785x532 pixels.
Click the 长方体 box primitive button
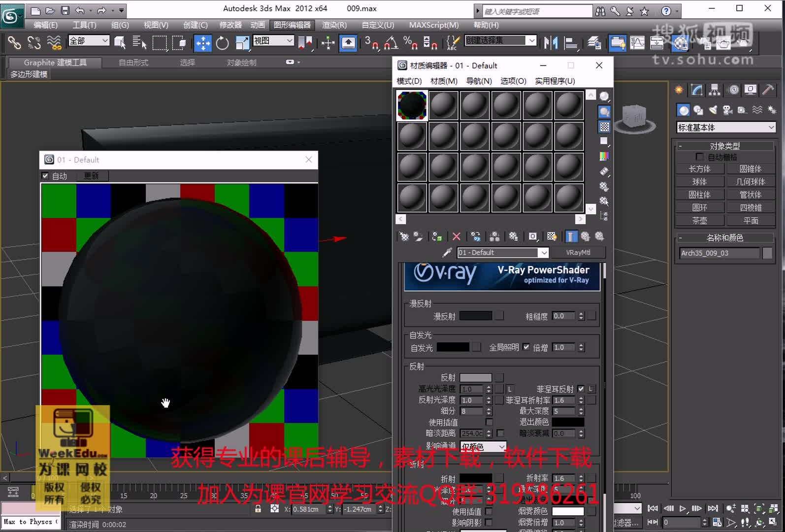[699, 169]
